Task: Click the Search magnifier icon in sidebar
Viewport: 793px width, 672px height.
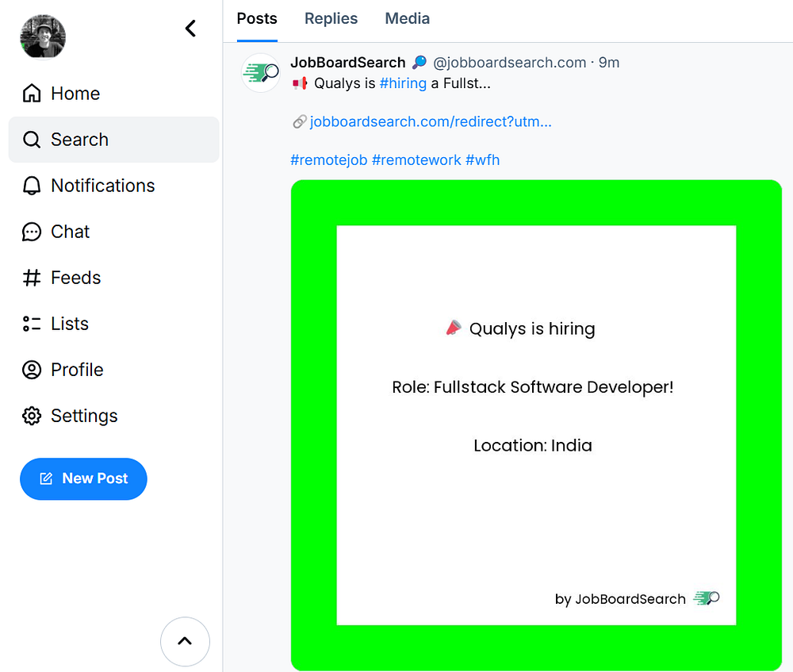Action: (x=32, y=140)
